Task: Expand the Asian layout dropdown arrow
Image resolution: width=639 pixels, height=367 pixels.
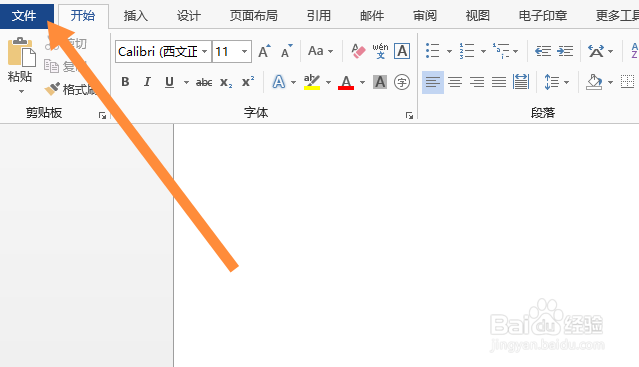Action: click(x=610, y=52)
